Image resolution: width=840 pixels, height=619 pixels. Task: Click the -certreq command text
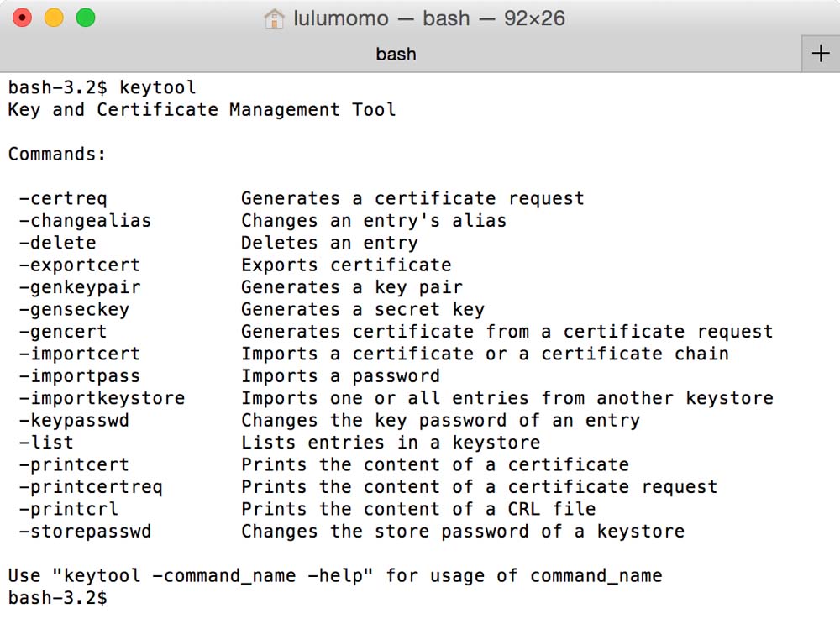click(63, 199)
